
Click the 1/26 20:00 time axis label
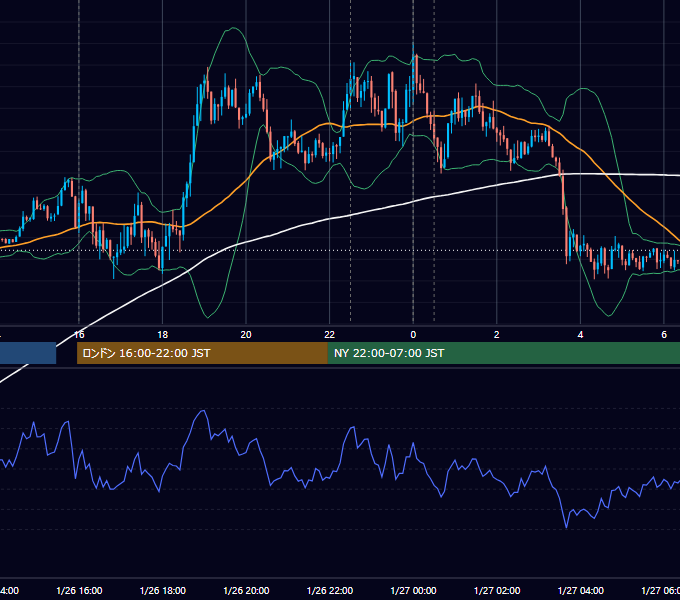pyautogui.click(x=246, y=590)
